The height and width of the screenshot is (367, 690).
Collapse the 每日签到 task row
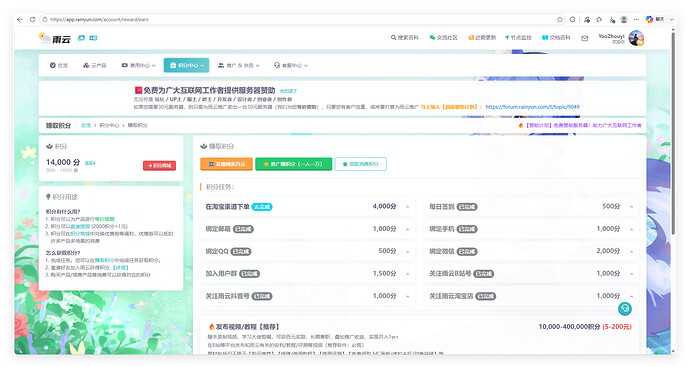[x=631, y=207]
